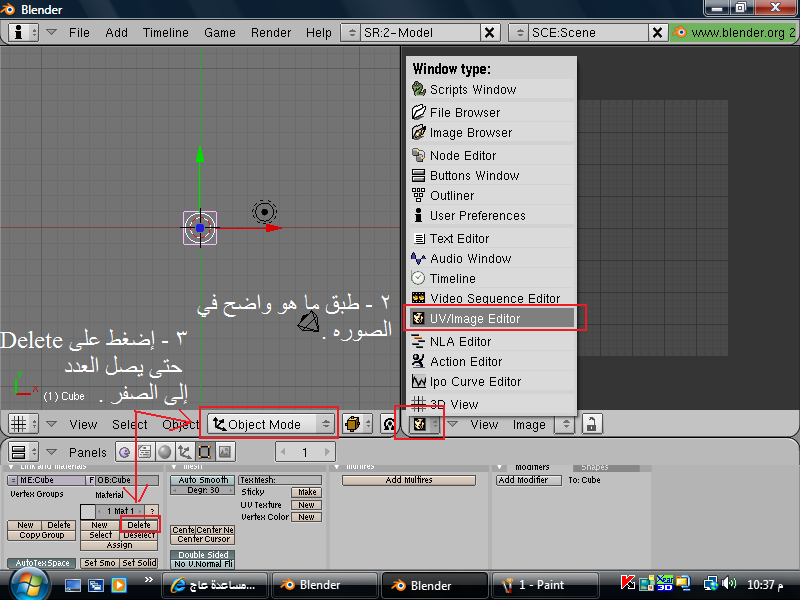Open the Logic context buttons (Pac-Man icon)

124,452
